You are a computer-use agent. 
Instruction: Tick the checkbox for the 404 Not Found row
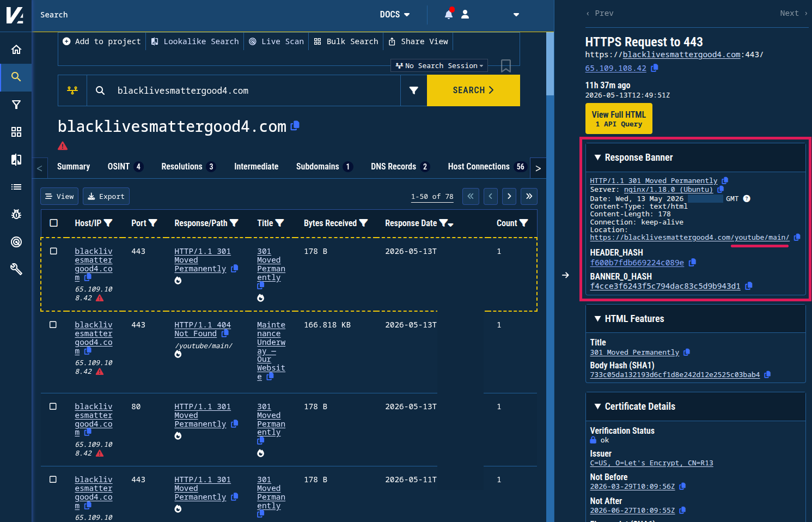pyautogui.click(x=53, y=325)
